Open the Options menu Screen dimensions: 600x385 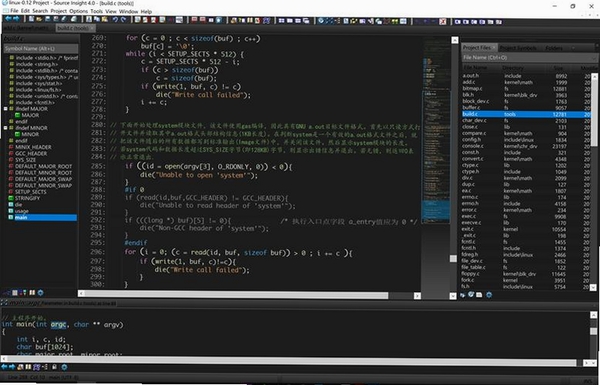(x=78, y=11)
